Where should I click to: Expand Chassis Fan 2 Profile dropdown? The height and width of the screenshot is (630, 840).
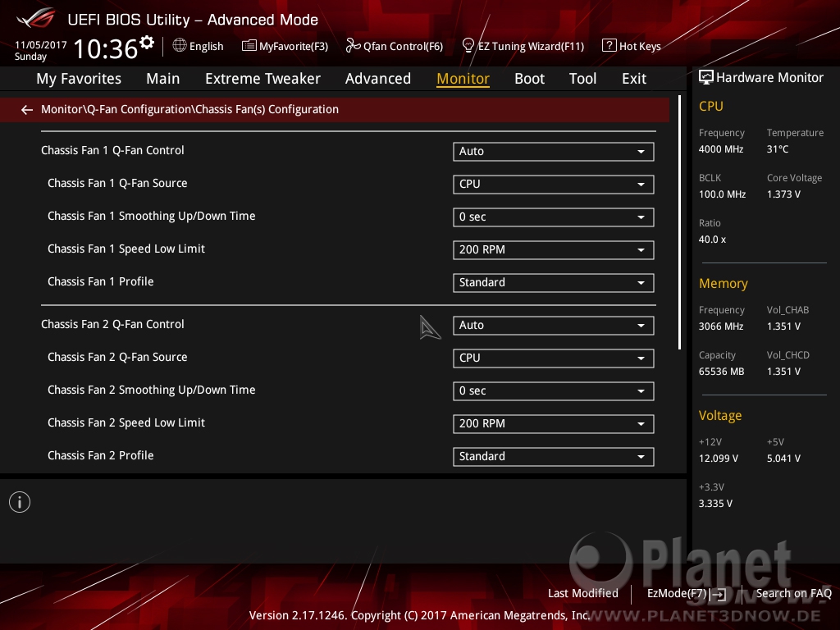[x=554, y=457]
